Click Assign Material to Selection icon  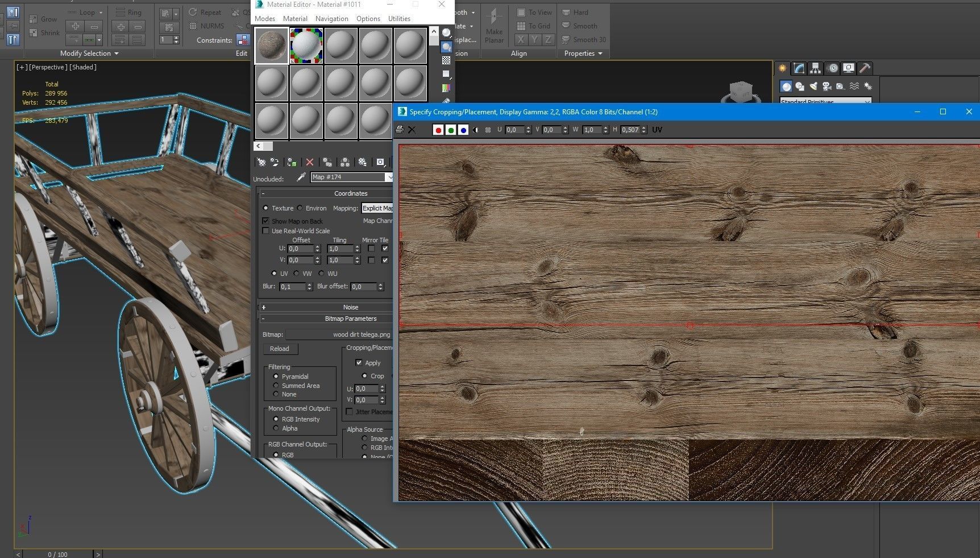pos(292,162)
